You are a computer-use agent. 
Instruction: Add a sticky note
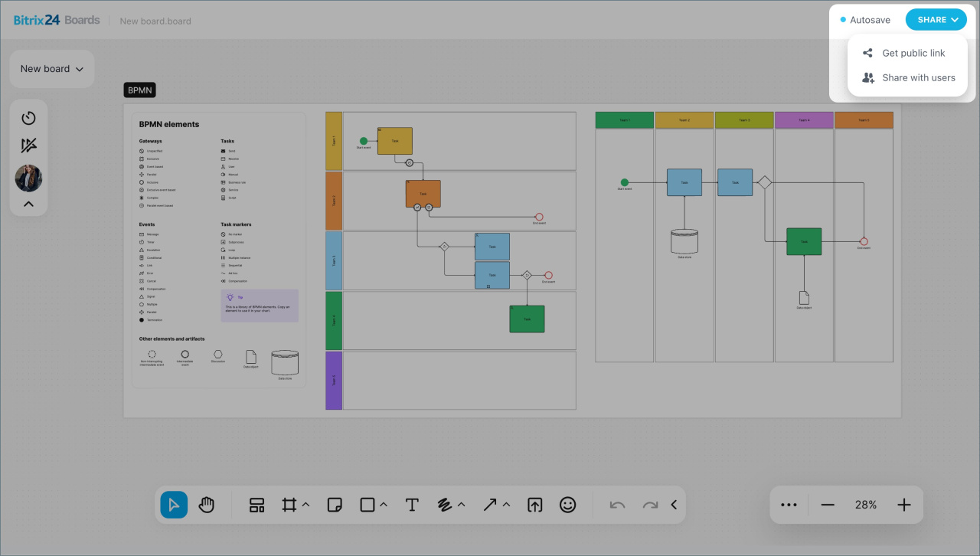(334, 505)
